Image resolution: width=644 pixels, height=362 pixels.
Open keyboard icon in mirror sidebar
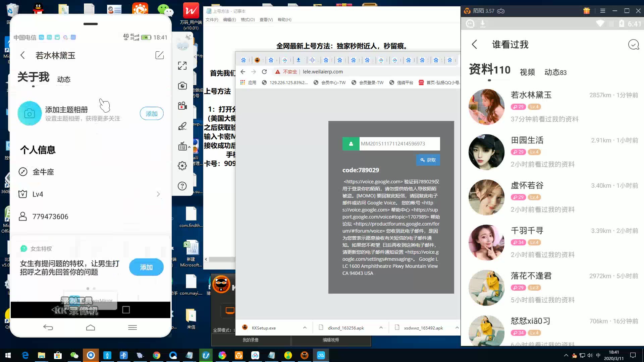pyautogui.click(x=183, y=146)
